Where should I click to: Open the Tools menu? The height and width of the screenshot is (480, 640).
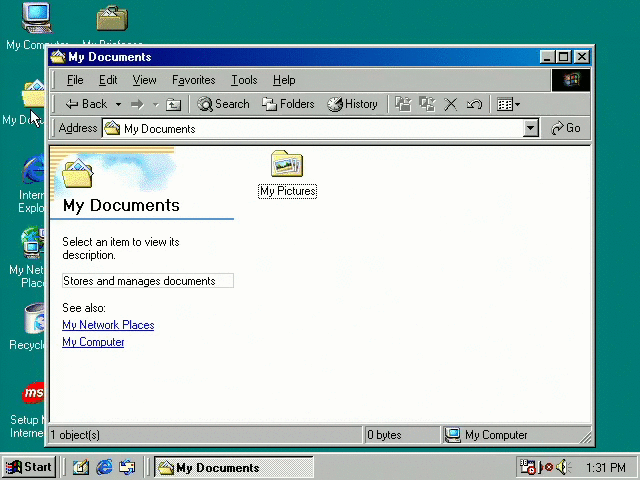pyautogui.click(x=244, y=80)
